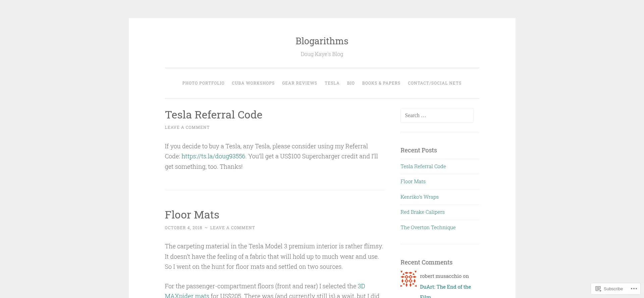Open the Bio page

click(351, 83)
